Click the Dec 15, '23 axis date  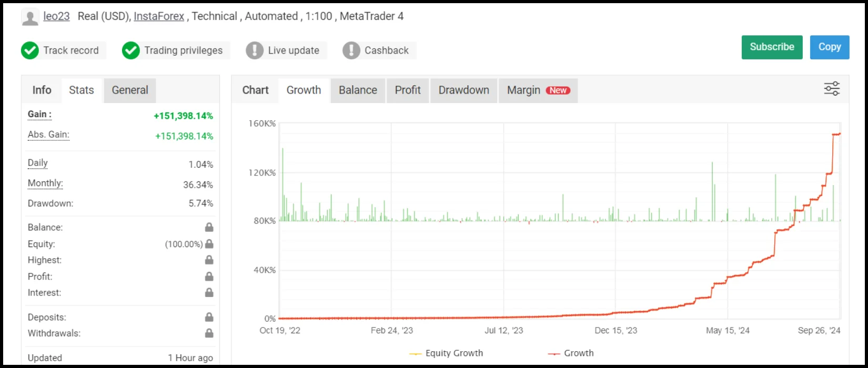click(x=616, y=331)
